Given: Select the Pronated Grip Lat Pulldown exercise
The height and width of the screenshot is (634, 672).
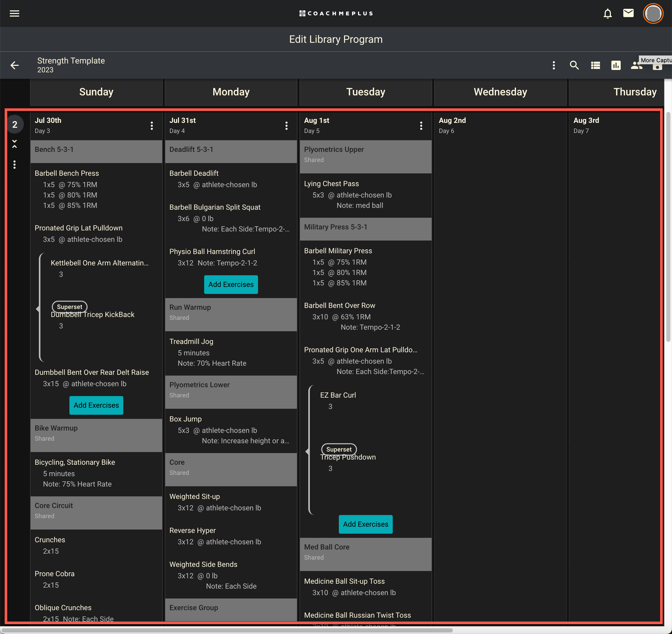Looking at the screenshot, I should tap(78, 228).
